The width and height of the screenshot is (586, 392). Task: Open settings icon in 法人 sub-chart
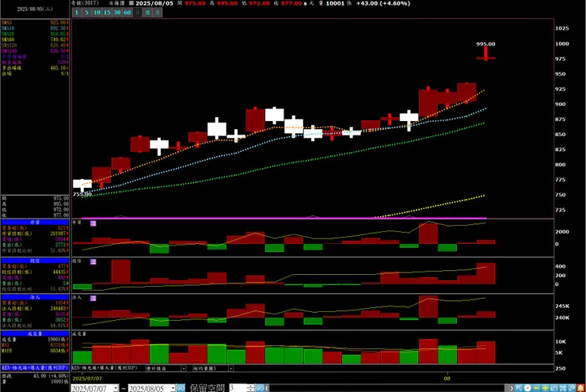pyautogui.click(x=93, y=298)
